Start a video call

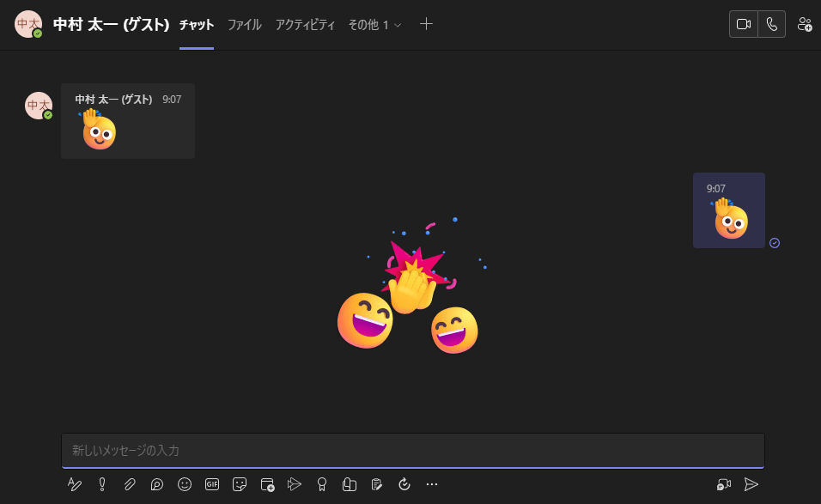click(x=744, y=24)
